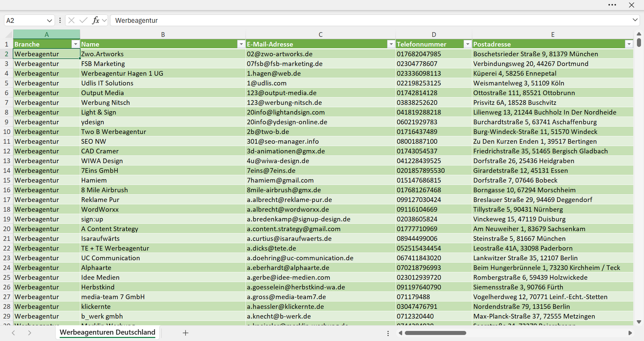Select cell 8 Mile Airbrush

click(x=163, y=190)
